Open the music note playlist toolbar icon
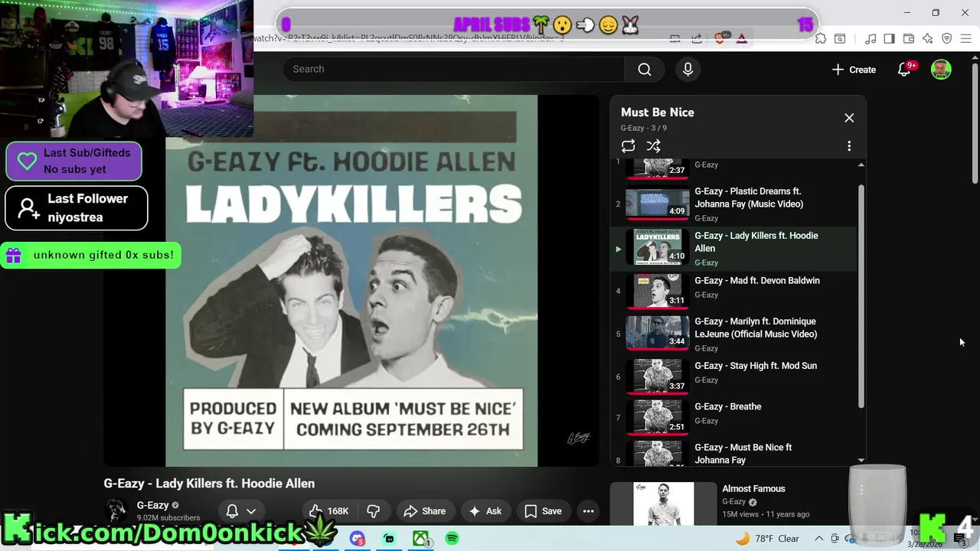980x551 pixels. [871, 38]
